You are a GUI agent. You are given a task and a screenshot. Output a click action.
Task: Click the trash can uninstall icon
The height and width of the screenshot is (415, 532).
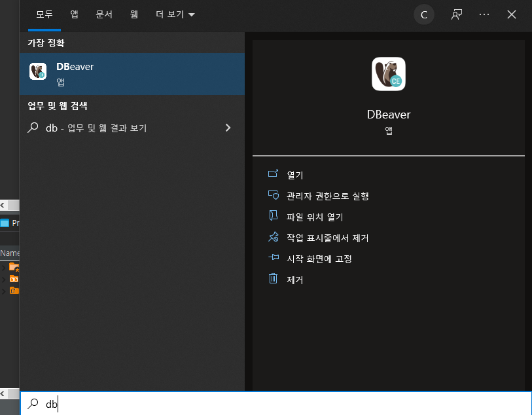point(273,278)
